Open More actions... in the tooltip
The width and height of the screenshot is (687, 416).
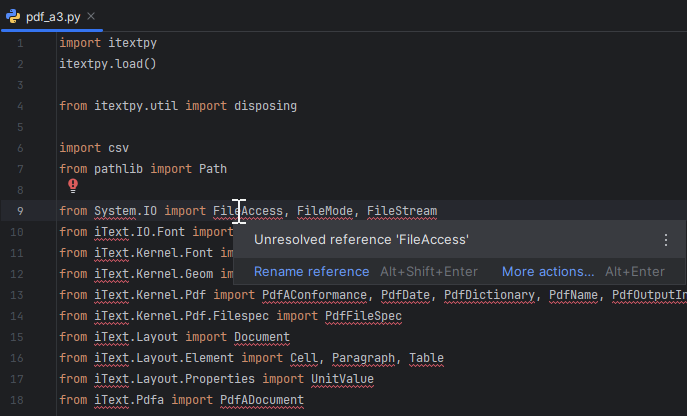[548, 272]
